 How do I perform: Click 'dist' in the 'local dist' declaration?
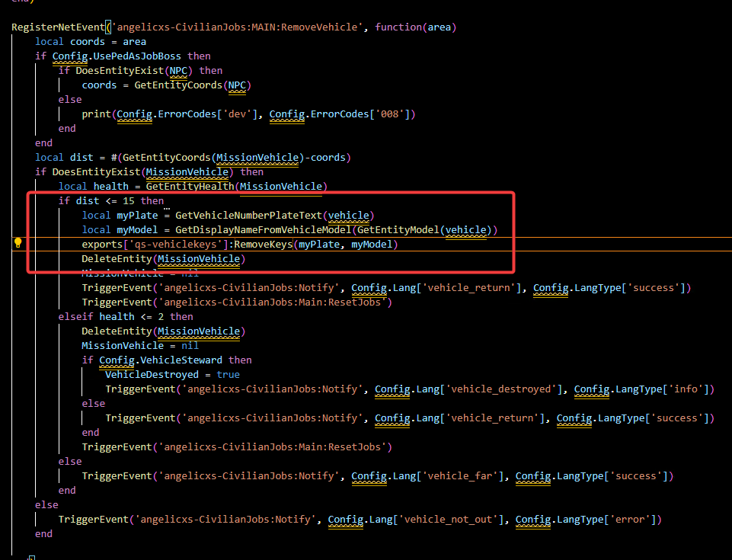click(82, 158)
